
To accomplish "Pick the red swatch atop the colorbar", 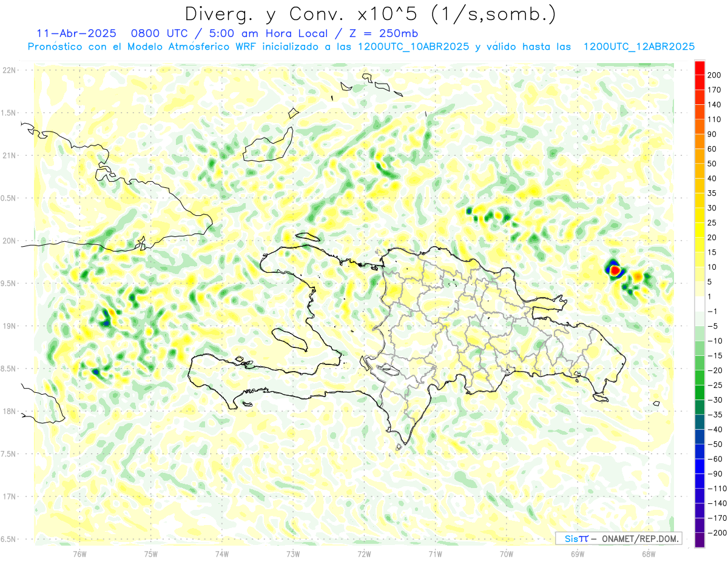I will pos(700,67).
